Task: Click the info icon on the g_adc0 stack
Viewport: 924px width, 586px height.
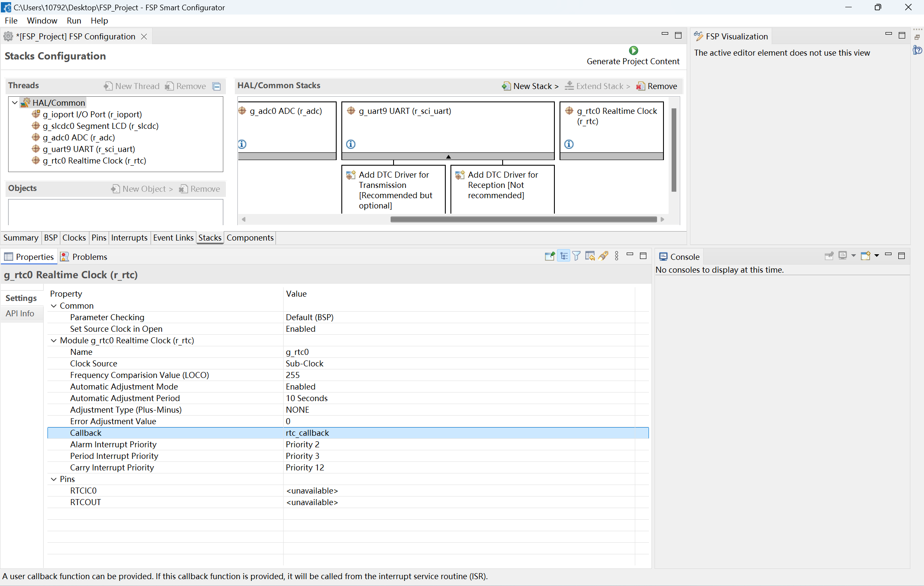Action: [x=242, y=144]
